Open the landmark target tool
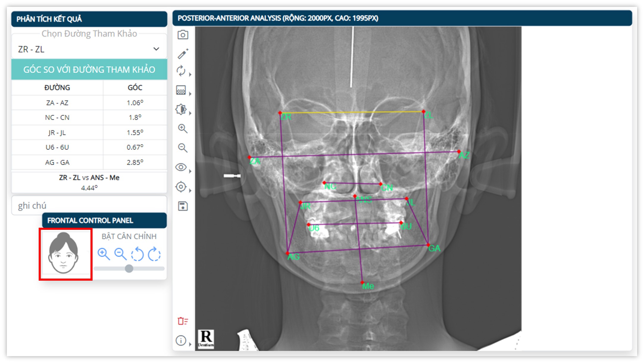Screen dimensions: 644x363 181,187
